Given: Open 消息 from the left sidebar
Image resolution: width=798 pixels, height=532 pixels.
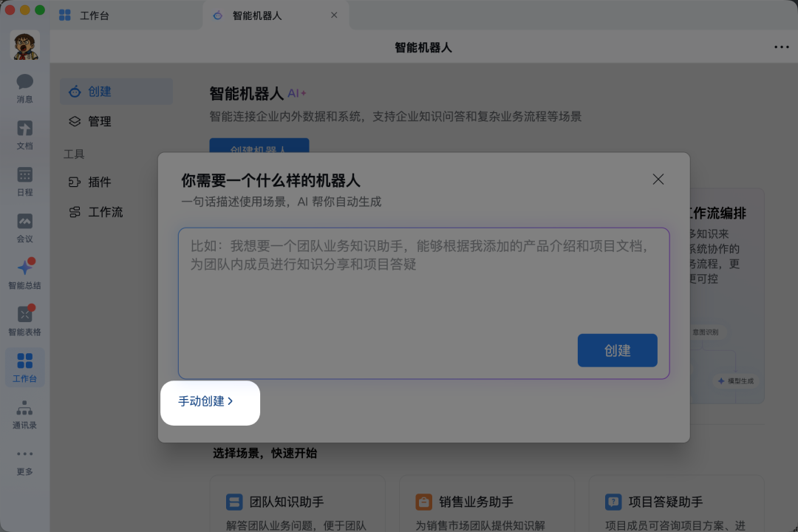Looking at the screenshot, I should tap(24, 87).
